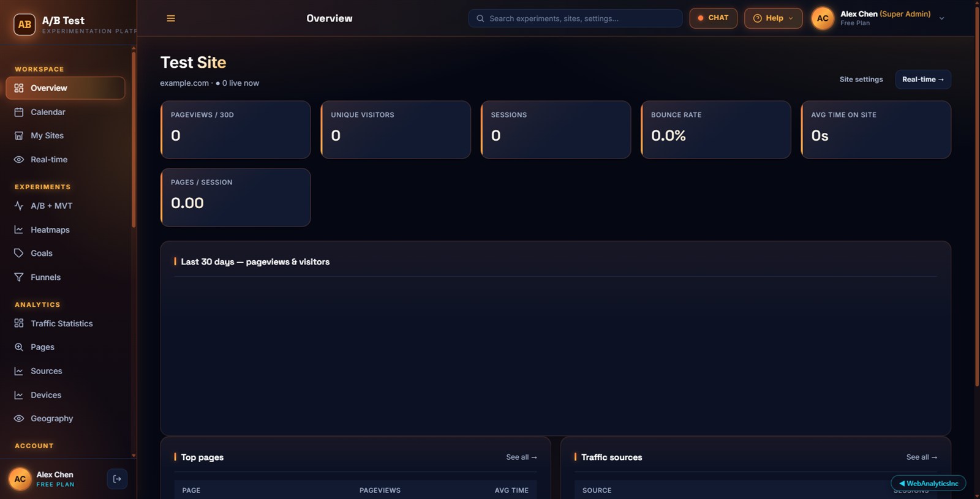Focus the search experiments input field
The image size is (980, 499).
[x=575, y=18]
